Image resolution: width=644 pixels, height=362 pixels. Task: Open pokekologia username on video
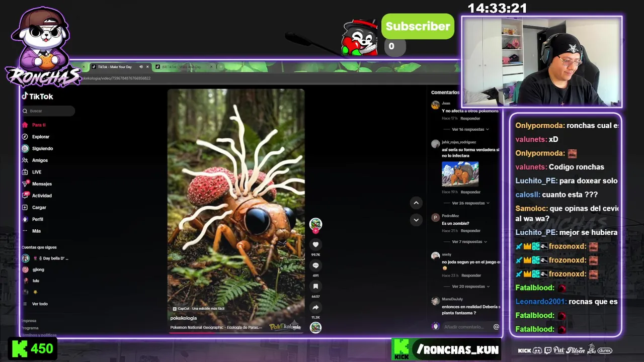click(184, 318)
